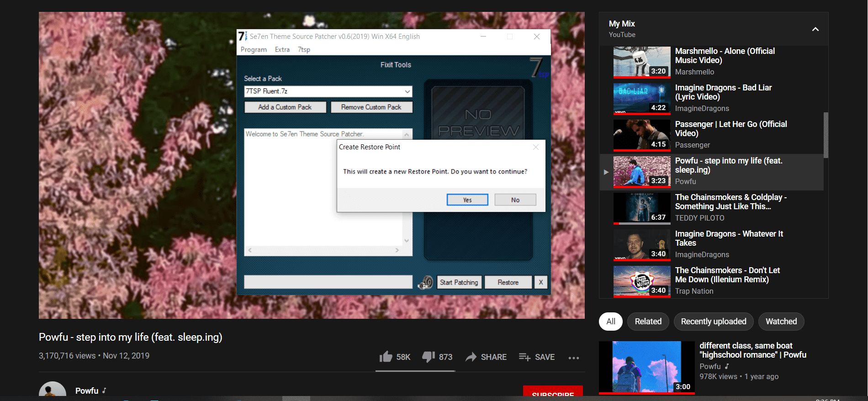Open the Passenger Let Her Go video title
Viewport: 868px width, 401px height.
(x=731, y=129)
